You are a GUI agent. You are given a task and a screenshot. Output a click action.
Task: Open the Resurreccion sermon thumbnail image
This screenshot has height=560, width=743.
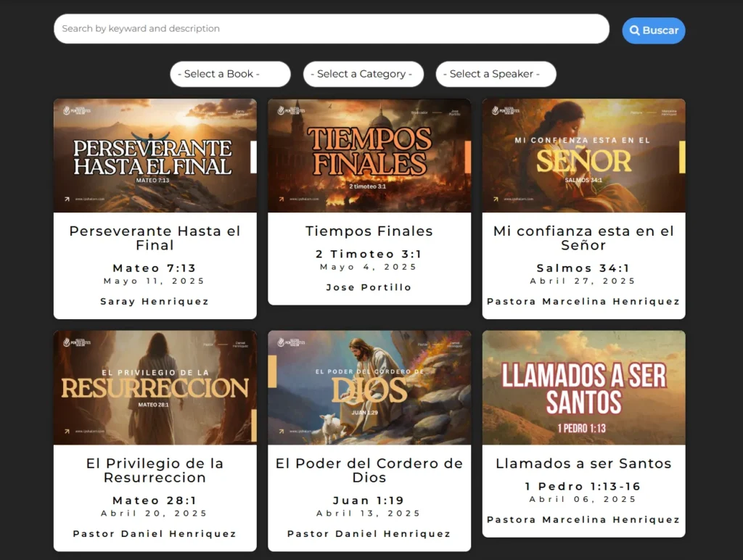[155, 387]
